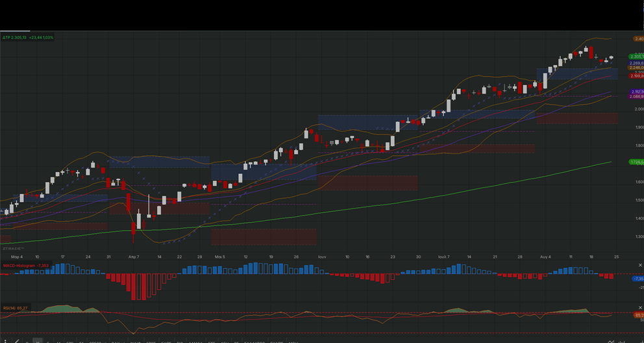Click the Μαι 5 date label
Viewport: 644px width, 343px height.
pos(219,257)
